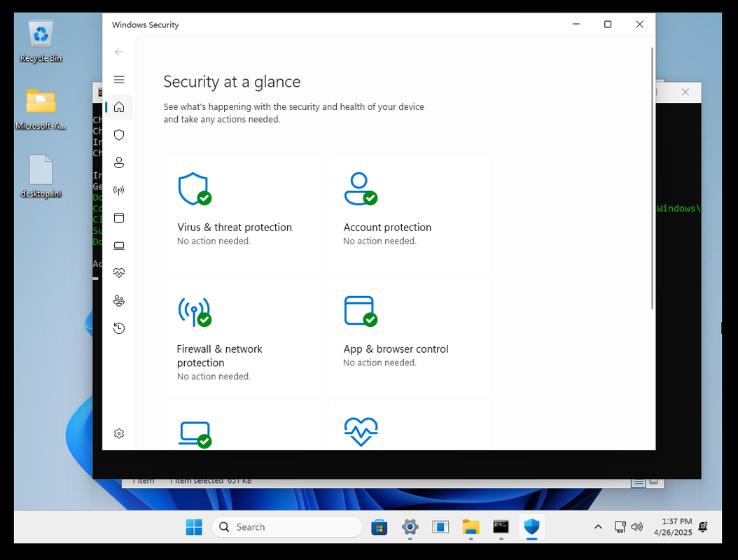
Task: Click the 'Windows Security' window title
Action: click(x=146, y=25)
